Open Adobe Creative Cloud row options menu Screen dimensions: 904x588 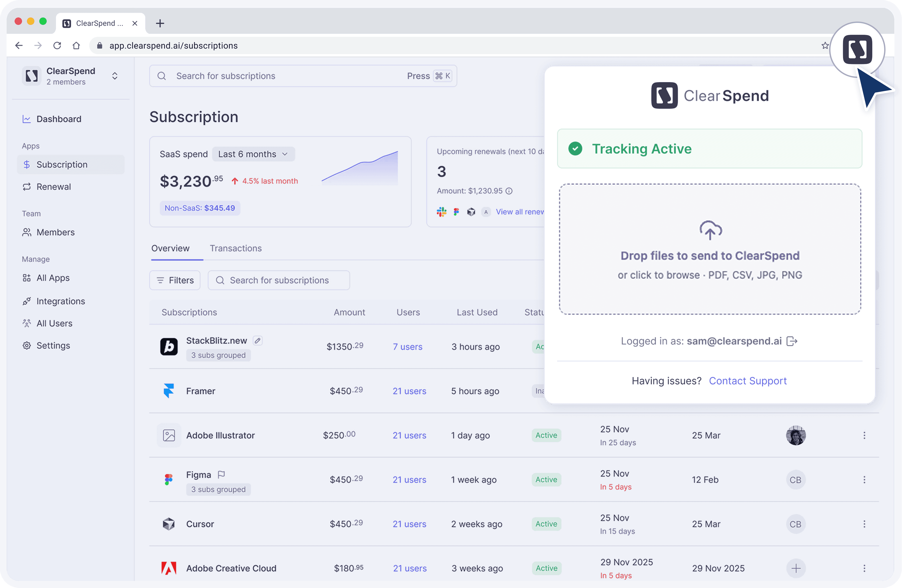click(x=864, y=568)
